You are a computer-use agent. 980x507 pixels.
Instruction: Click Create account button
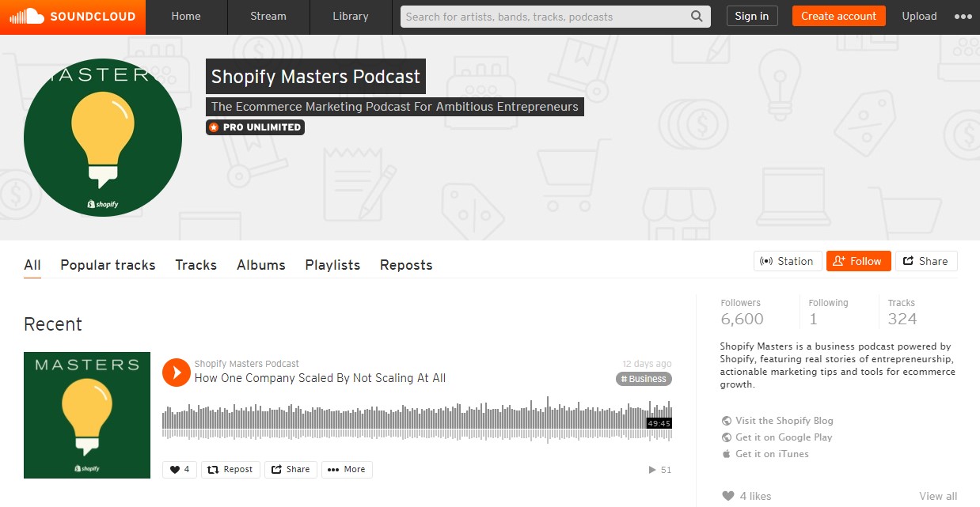838,16
